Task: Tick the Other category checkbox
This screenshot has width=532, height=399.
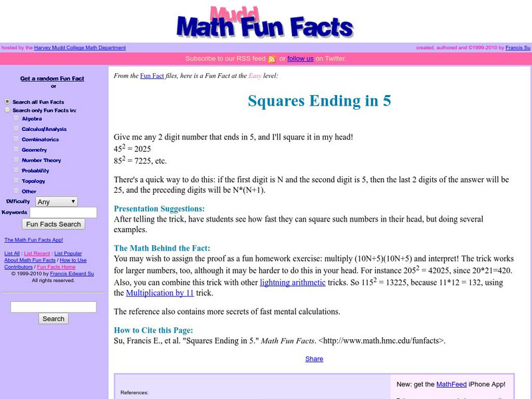Action: [16, 191]
